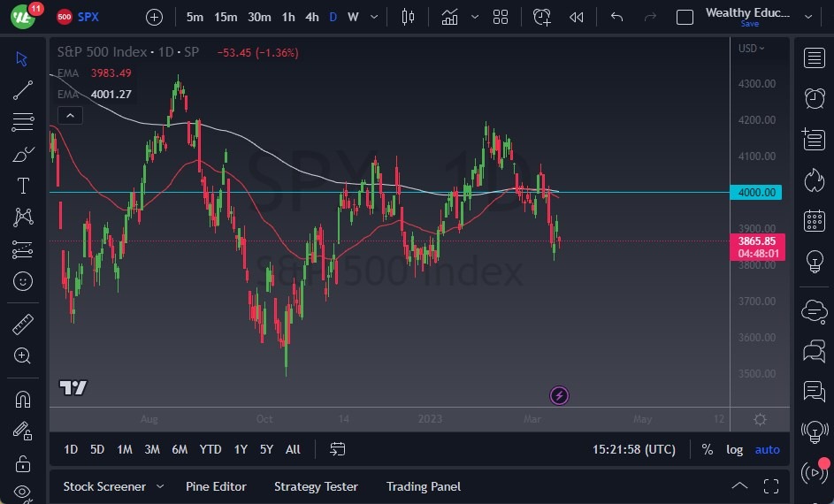The height and width of the screenshot is (504, 834).
Task: Toggle percent scale button
Action: tap(707, 449)
